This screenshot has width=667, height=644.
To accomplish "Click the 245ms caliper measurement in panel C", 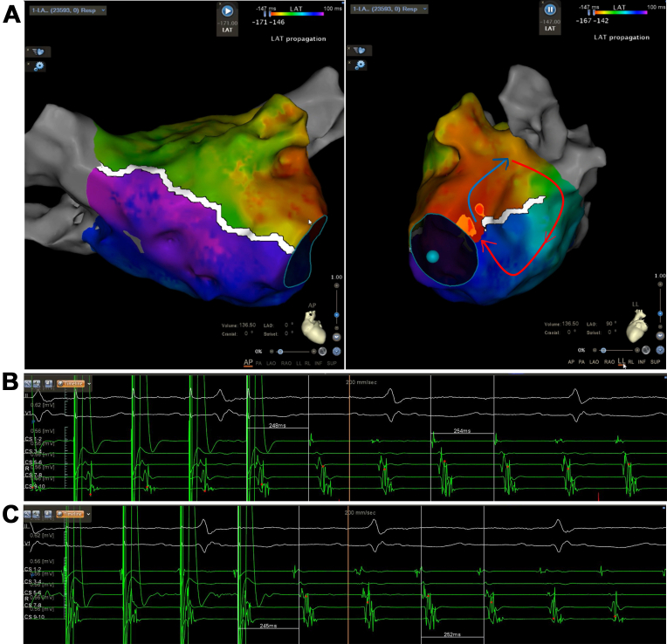I will point(268,626).
